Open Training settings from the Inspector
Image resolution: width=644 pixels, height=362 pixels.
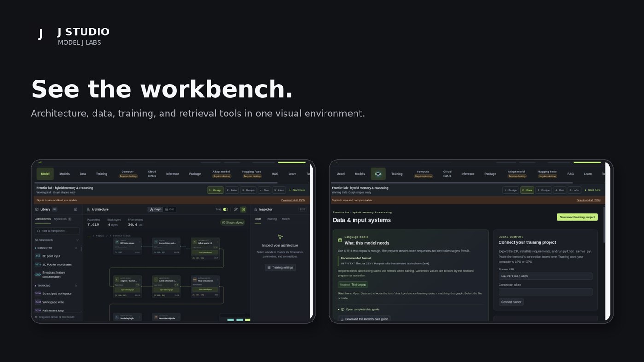(x=280, y=267)
